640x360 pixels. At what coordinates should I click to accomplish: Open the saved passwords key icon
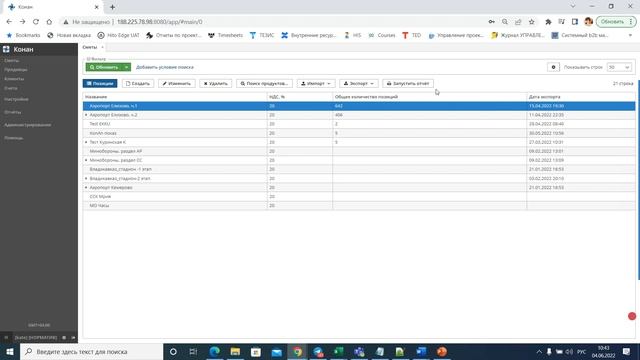point(491,22)
